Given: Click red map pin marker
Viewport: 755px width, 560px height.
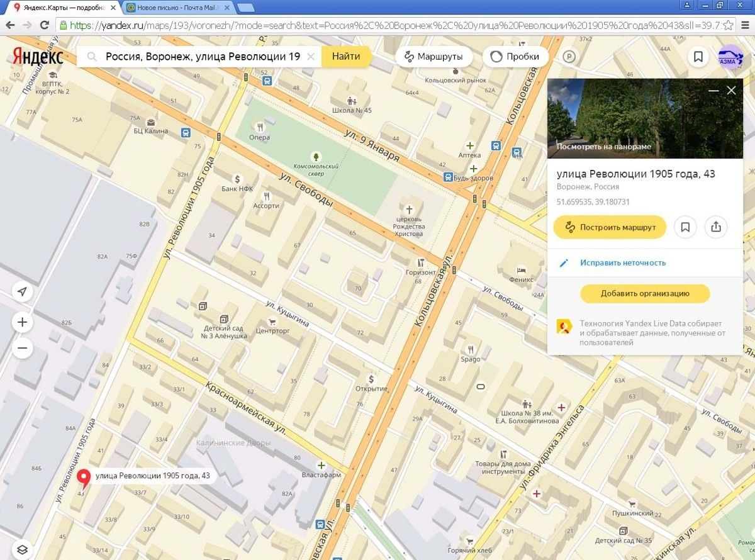Looking at the screenshot, I should (x=83, y=479).
